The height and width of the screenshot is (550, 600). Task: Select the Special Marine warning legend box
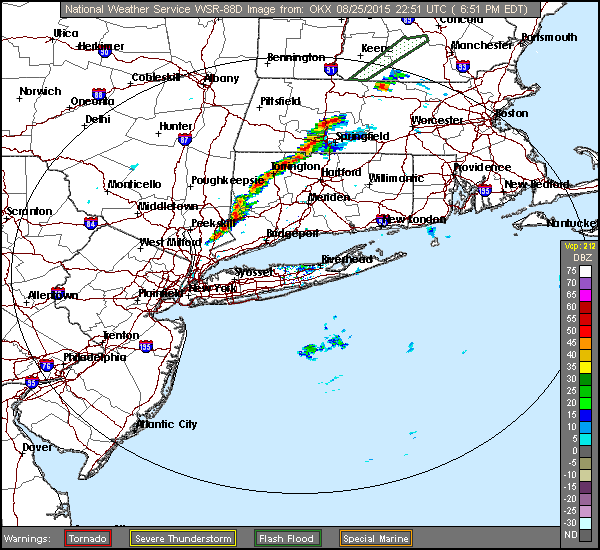click(x=373, y=538)
